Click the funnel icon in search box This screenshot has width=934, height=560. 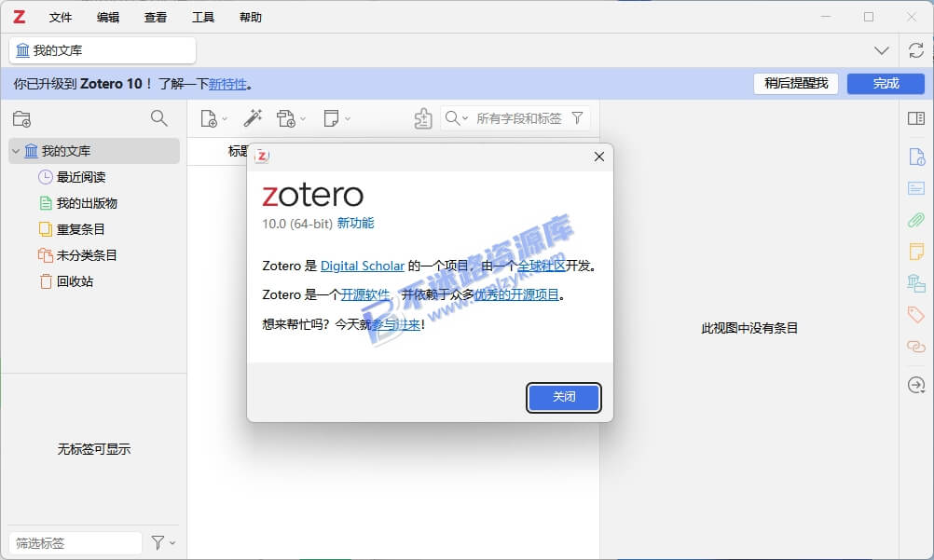[x=577, y=118]
